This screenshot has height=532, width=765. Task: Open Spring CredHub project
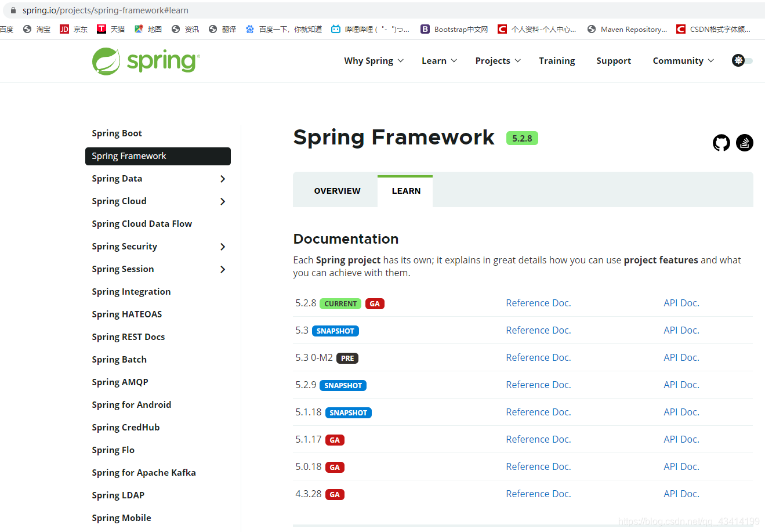tap(125, 428)
